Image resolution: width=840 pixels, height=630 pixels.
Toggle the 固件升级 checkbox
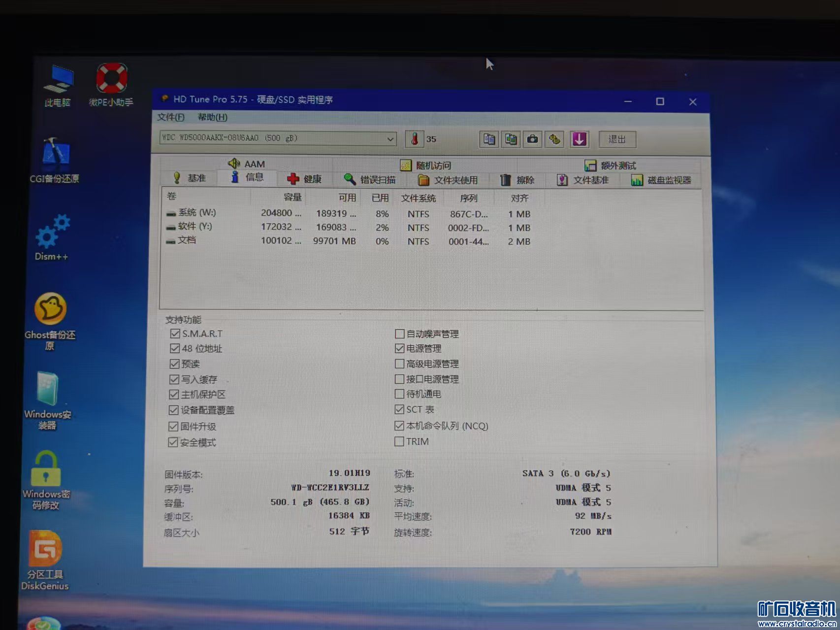tap(173, 426)
